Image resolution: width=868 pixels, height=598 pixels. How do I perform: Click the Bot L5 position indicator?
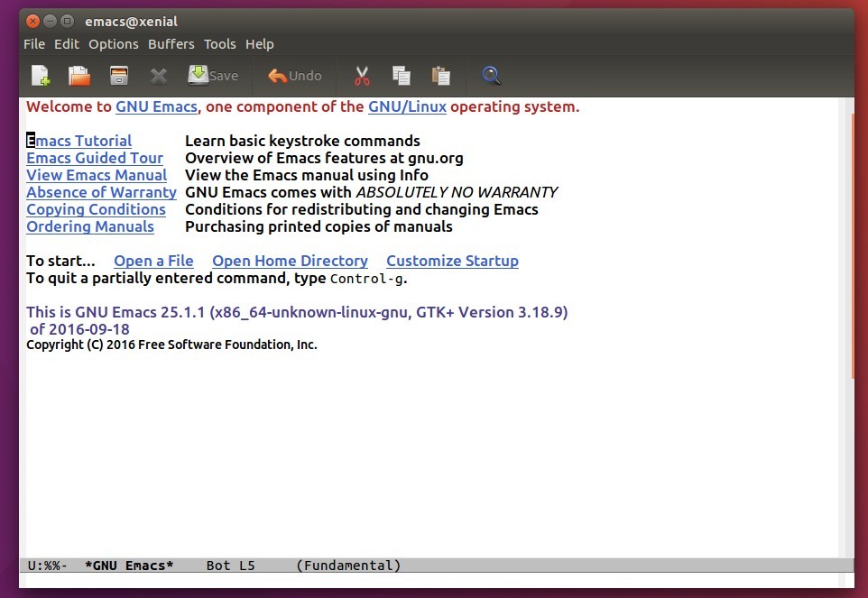(x=230, y=566)
